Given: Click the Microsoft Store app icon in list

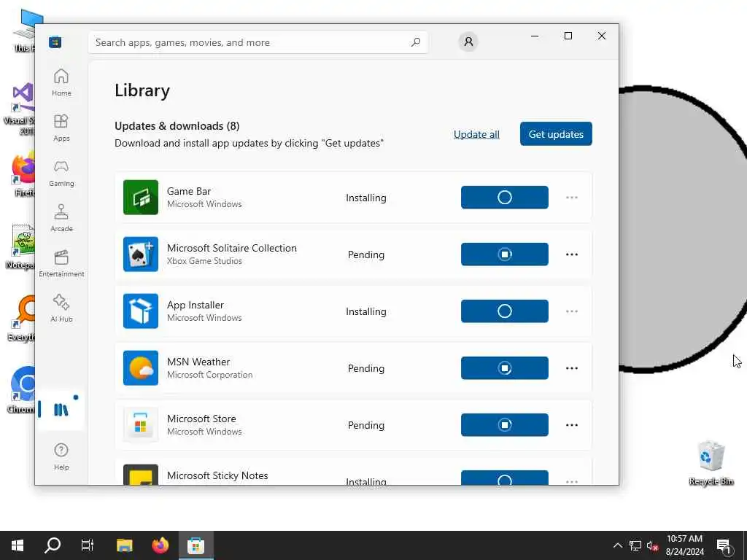Looking at the screenshot, I should click(x=141, y=425).
